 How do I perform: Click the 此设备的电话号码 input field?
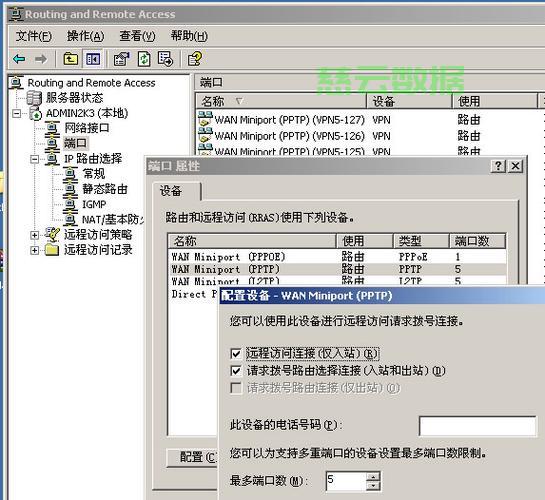(478, 426)
